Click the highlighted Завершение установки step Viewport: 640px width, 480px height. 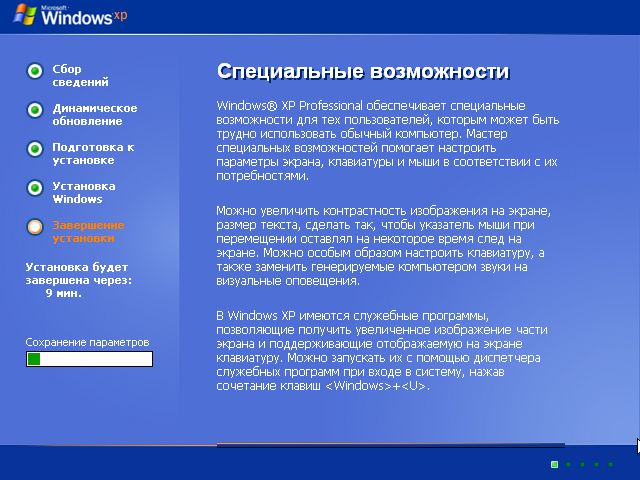(88, 232)
